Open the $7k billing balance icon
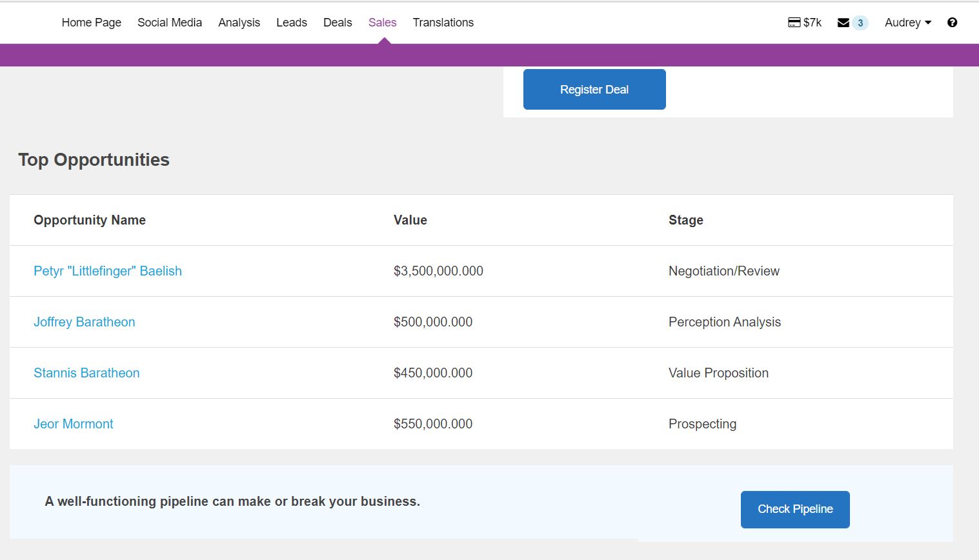Screen dimensions: 979x560 (803, 22)
